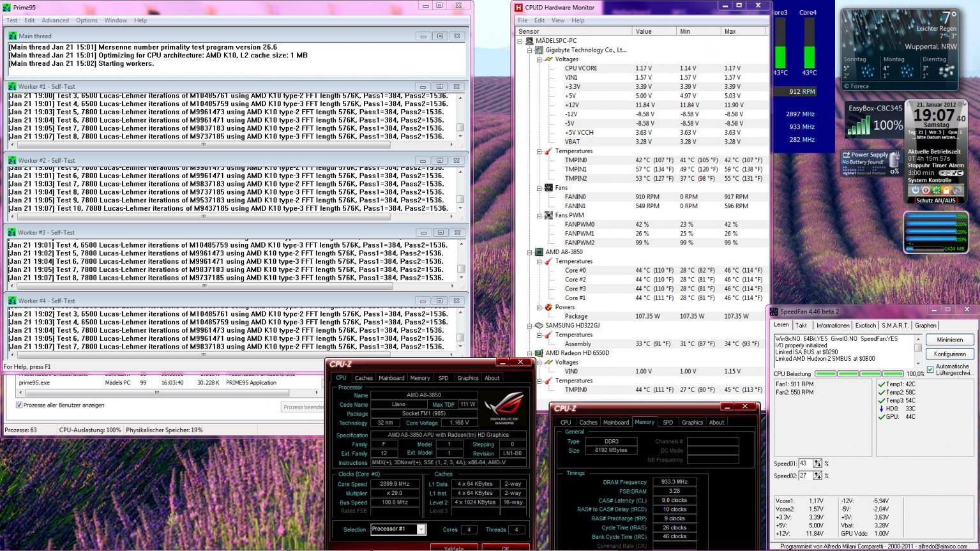Click the Gigabyte Voltages lightning icon
980x551 pixels.
click(x=548, y=59)
